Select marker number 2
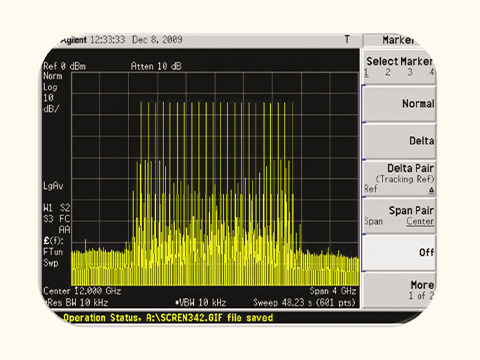480x360 pixels. 388,72
